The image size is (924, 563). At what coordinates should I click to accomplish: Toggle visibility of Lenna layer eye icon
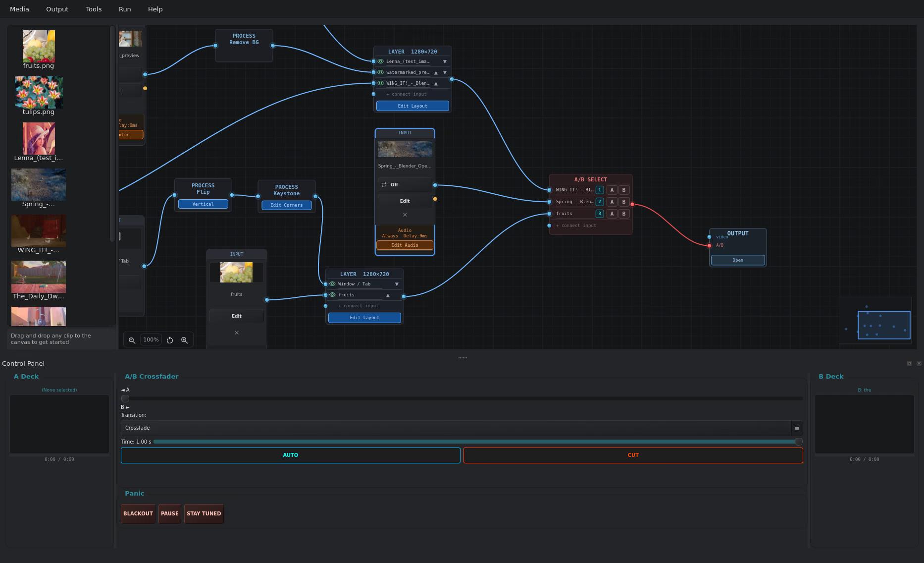(380, 61)
